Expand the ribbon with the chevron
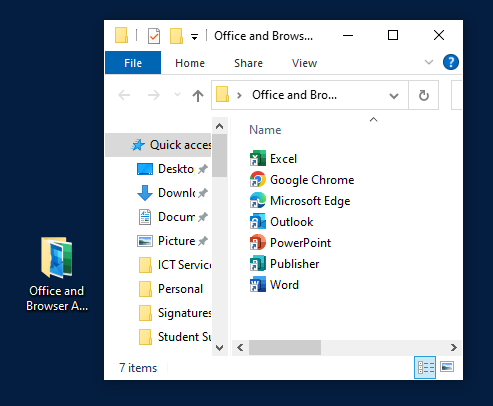 [429, 62]
